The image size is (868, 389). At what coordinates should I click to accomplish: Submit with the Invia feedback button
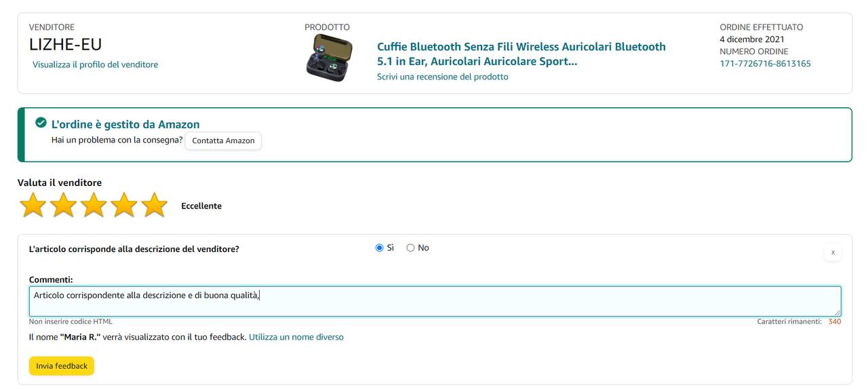pos(62,366)
